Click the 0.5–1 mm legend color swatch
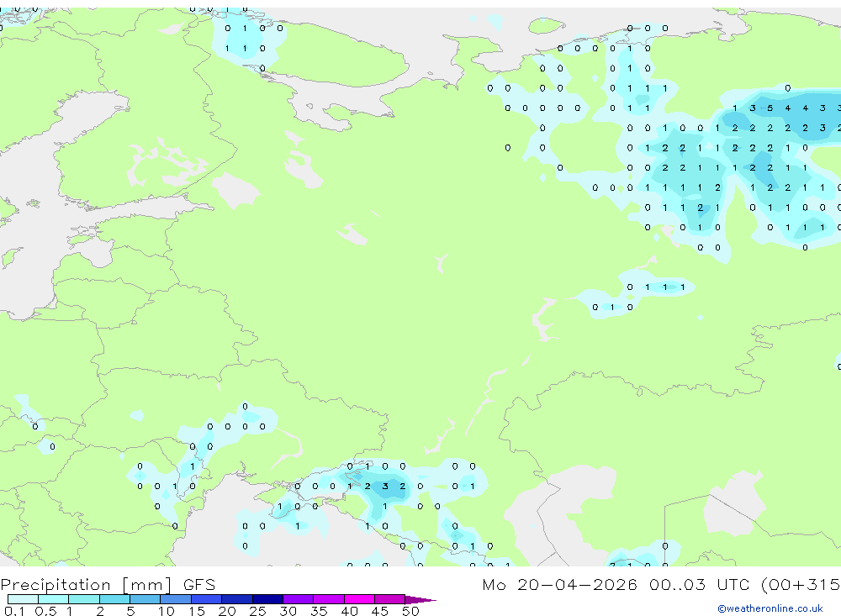Viewport: 841px width, 616px height. (54, 599)
